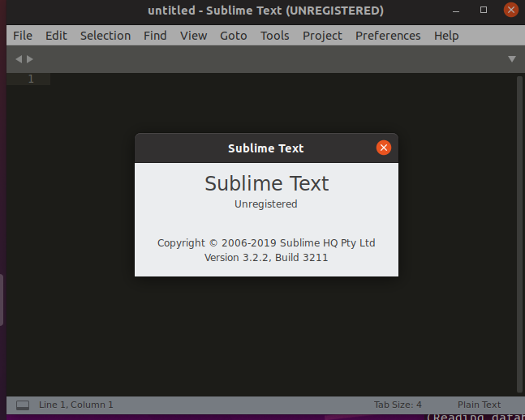
Task: Open the Tools menu
Action: 275,36
